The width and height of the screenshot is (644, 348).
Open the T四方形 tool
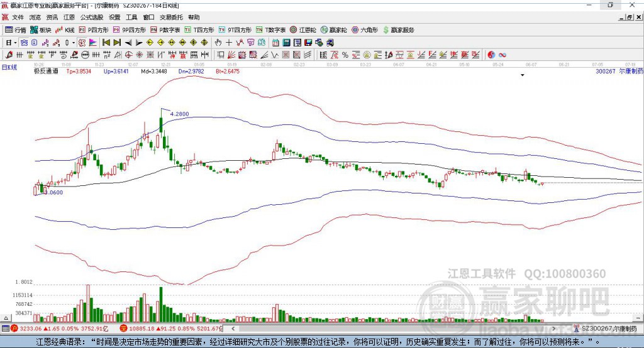(x=199, y=30)
